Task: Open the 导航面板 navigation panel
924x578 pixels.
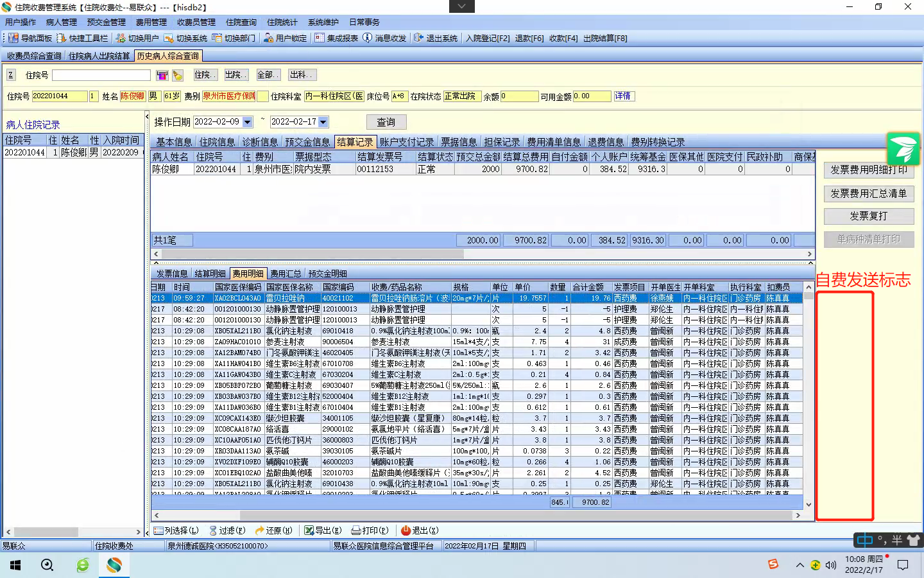Action: [30, 39]
